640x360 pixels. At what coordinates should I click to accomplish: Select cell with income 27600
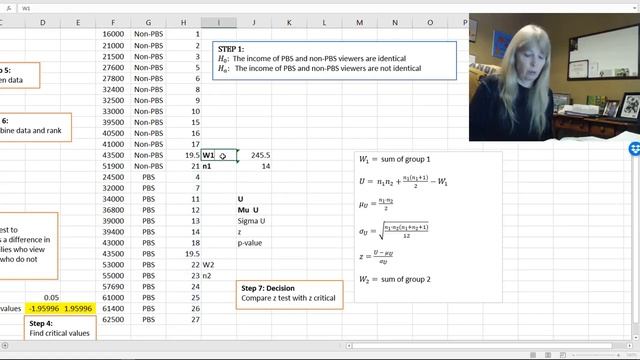[x=113, y=67]
